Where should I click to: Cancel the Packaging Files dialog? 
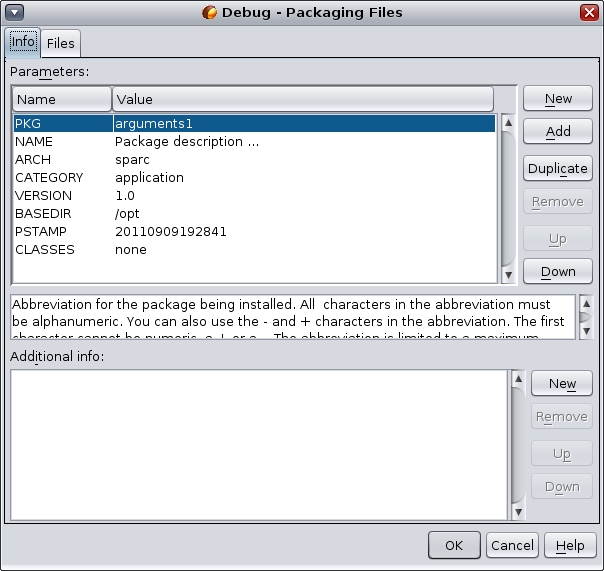pyautogui.click(x=512, y=545)
